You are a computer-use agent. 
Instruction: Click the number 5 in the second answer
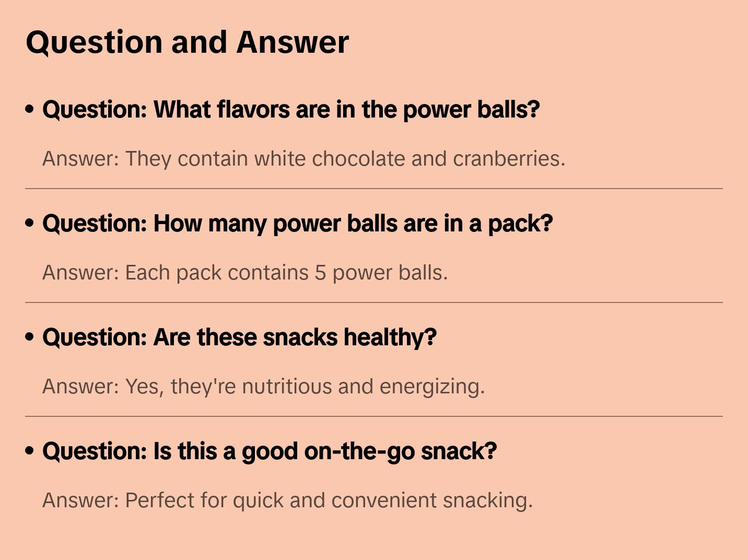click(320, 273)
